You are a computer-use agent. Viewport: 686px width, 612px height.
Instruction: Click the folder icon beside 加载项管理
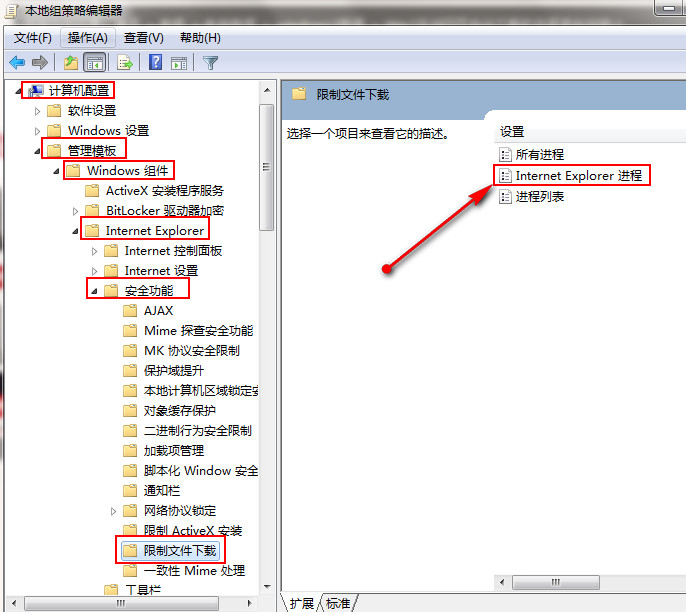click(130, 451)
